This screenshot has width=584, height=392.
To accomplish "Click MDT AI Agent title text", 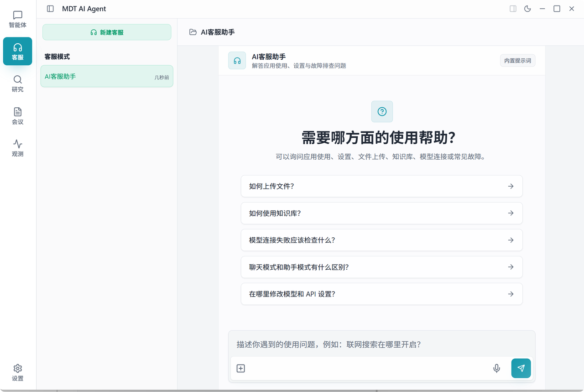I will point(84,9).
